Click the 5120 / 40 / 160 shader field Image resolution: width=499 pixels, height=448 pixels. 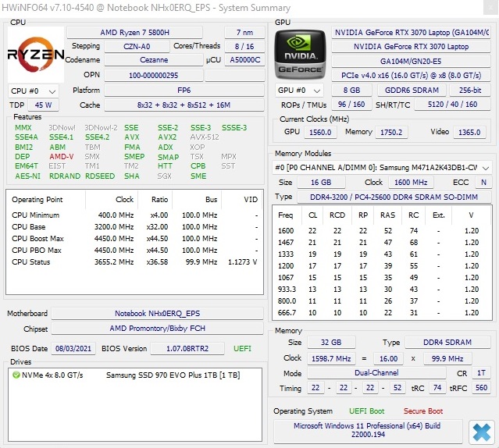tap(453, 105)
